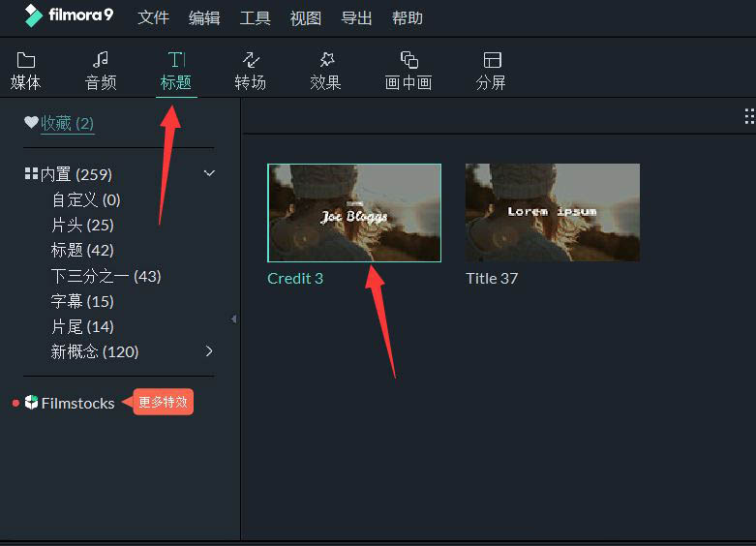Open the 视图 menu
756x546 pixels.
(x=306, y=18)
